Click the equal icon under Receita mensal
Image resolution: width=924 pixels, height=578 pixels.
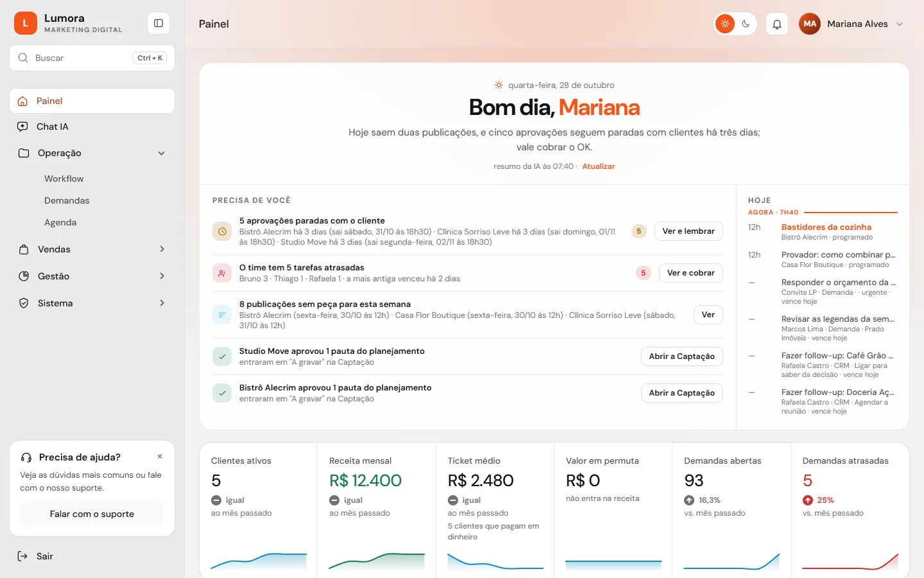coord(334,500)
